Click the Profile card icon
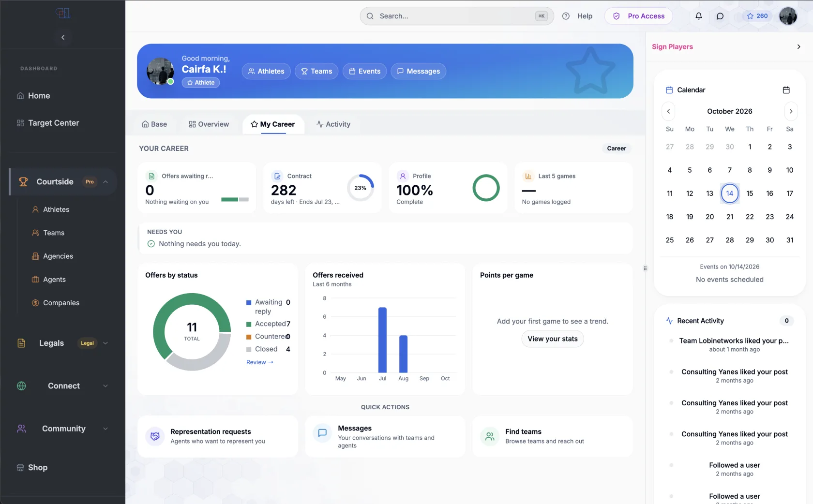 click(x=403, y=176)
